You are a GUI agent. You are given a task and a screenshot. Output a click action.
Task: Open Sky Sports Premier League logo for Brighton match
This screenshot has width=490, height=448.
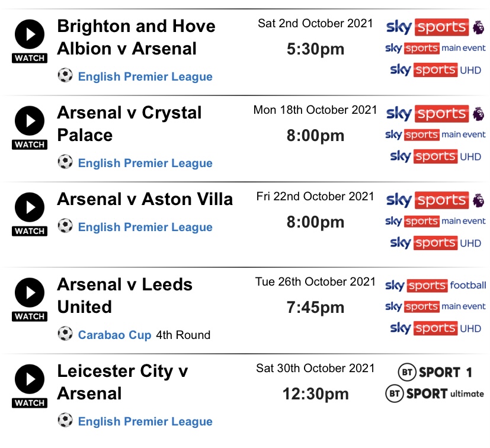click(435, 27)
